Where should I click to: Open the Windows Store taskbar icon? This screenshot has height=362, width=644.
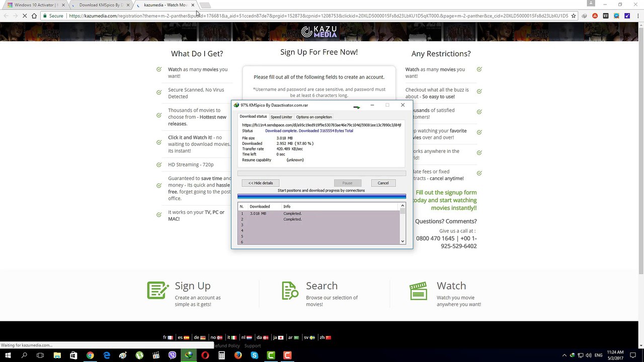click(73, 355)
